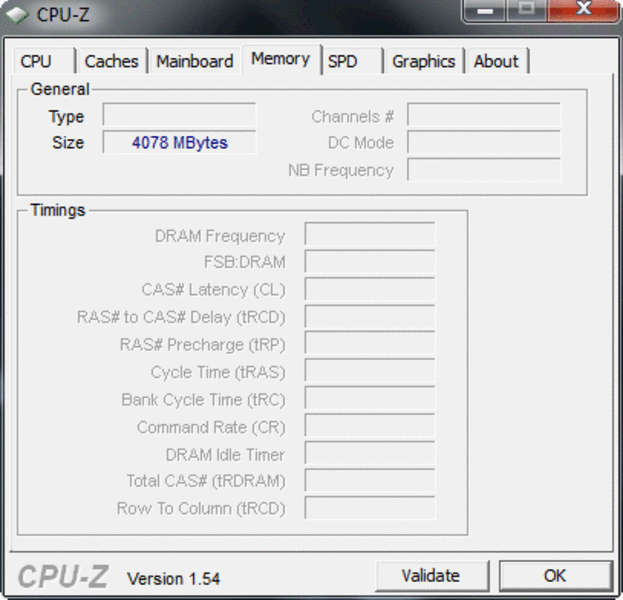623x600 pixels.
Task: Click the memory Type field
Action: [179, 115]
